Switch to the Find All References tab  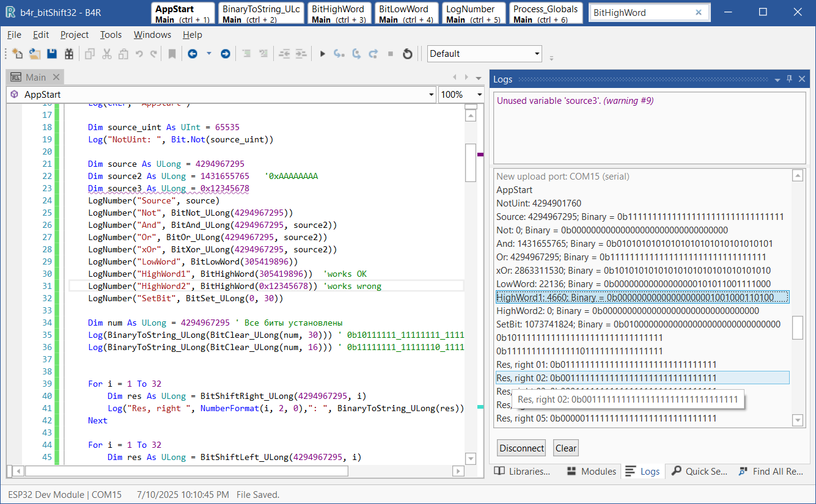click(770, 472)
